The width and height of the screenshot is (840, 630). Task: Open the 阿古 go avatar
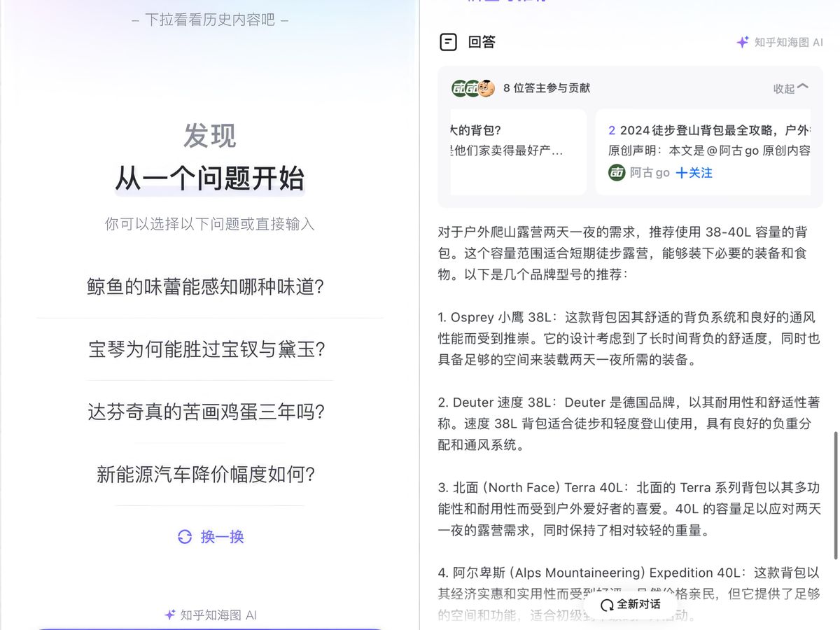[x=615, y=172]
